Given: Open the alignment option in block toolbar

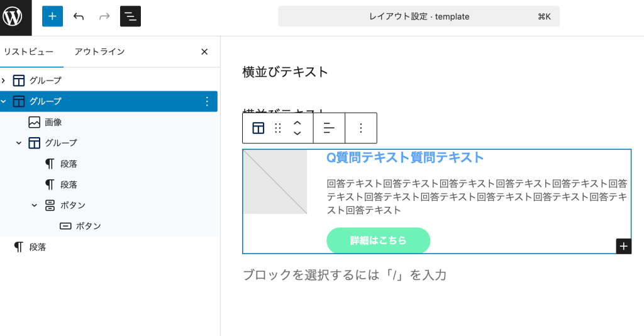Looking at the screenshot, I should 329,128.
